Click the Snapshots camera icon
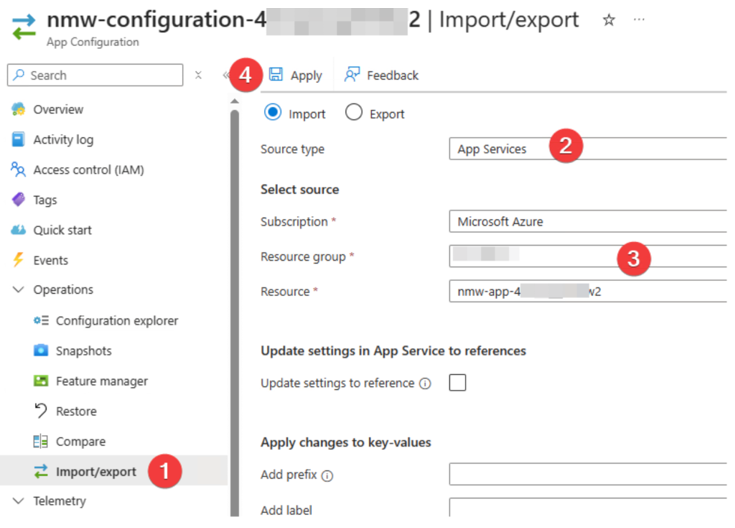 41,350
